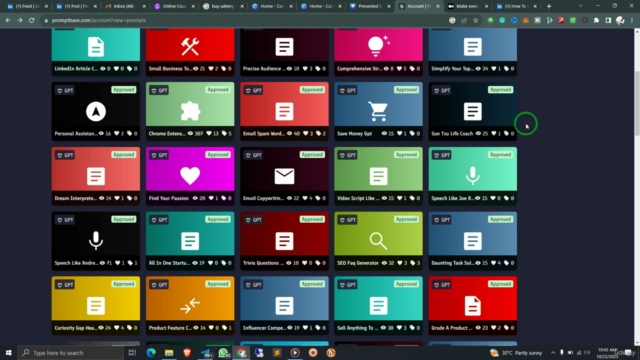This screenshot has height=360, width=640.
Task: Click the arrows icon on Product Feature C card
Action: (x=190, y=306)
